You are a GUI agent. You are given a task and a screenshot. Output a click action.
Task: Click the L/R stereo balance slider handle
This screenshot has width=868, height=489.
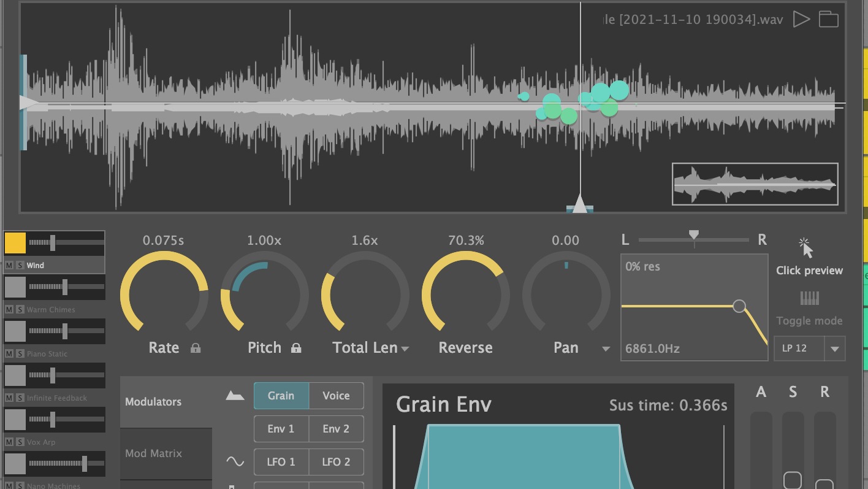[x=694, y=236]
